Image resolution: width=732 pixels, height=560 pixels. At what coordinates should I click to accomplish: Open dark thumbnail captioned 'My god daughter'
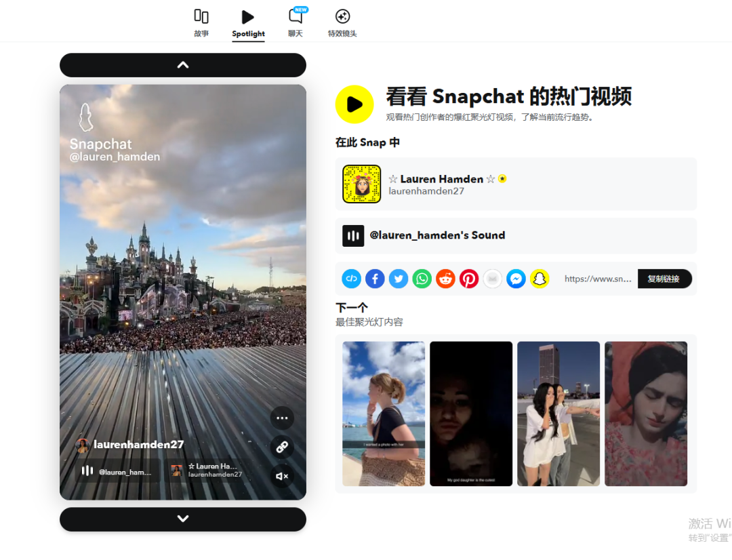pos(471,414)
